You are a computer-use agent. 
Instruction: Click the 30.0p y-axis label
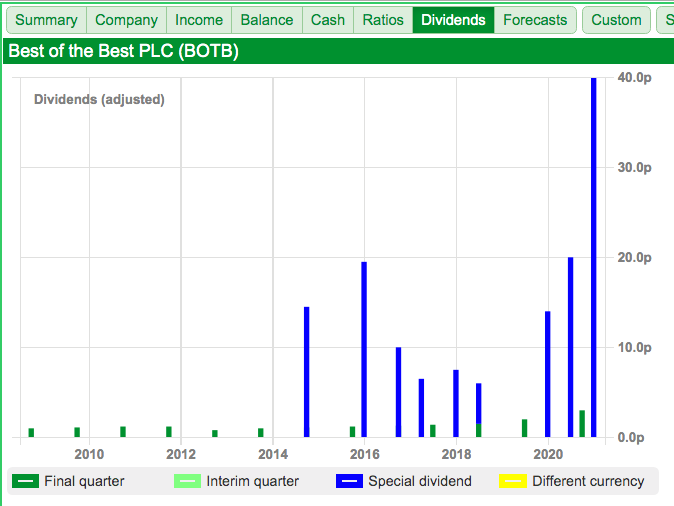point(634,168)
